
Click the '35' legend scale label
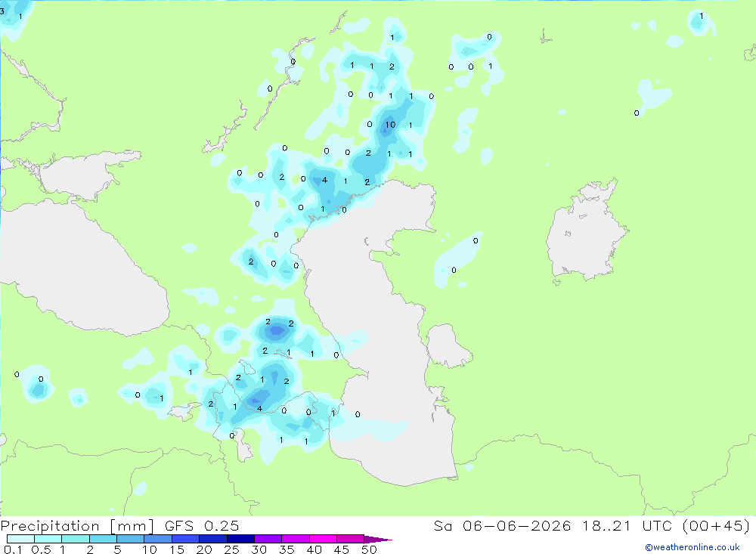287,549
